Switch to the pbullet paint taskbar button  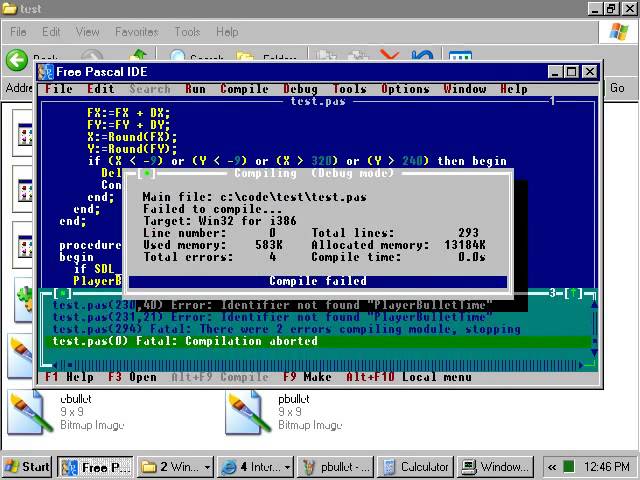[x=336, y=467]
